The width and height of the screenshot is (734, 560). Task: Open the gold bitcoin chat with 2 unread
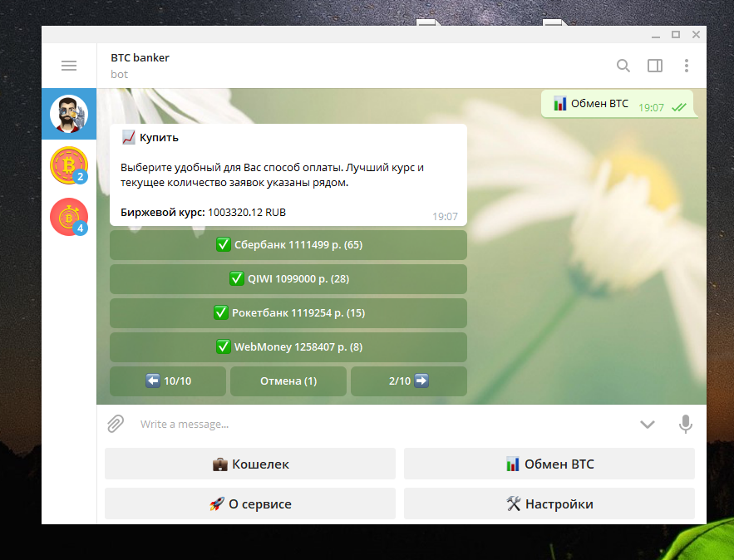pos(69,165)
